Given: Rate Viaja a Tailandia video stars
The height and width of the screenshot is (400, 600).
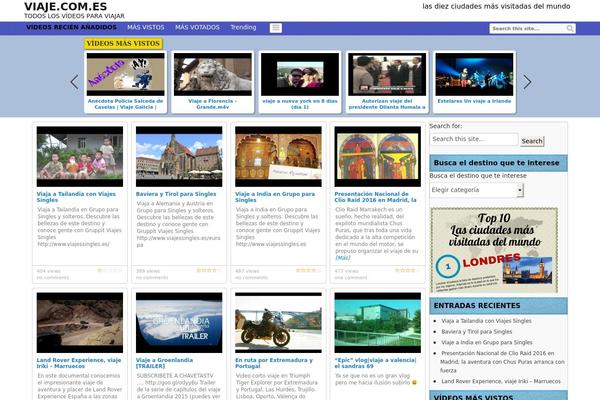Looking at the screenshot, I should [x=110, y=270].
